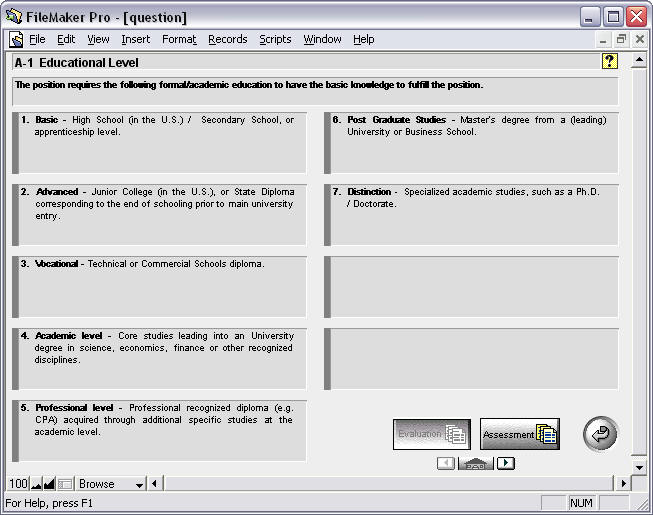This screenshot has width=653, height=515.
Task: Click the FileMaker document icon in menu bar
Action: click(16, 40)
